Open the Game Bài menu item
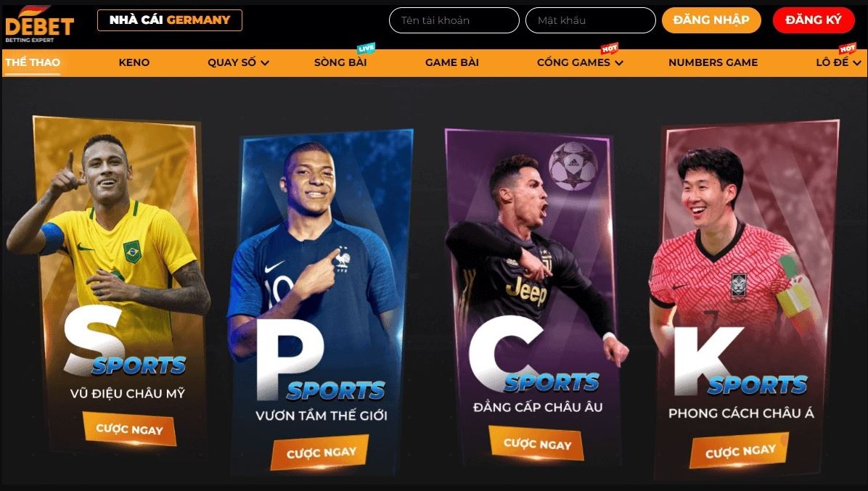868x491 pixels. point(451,62)
